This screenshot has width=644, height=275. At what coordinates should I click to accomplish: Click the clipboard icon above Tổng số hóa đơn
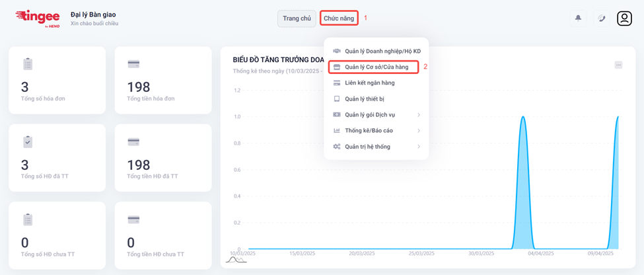point(28,64)
